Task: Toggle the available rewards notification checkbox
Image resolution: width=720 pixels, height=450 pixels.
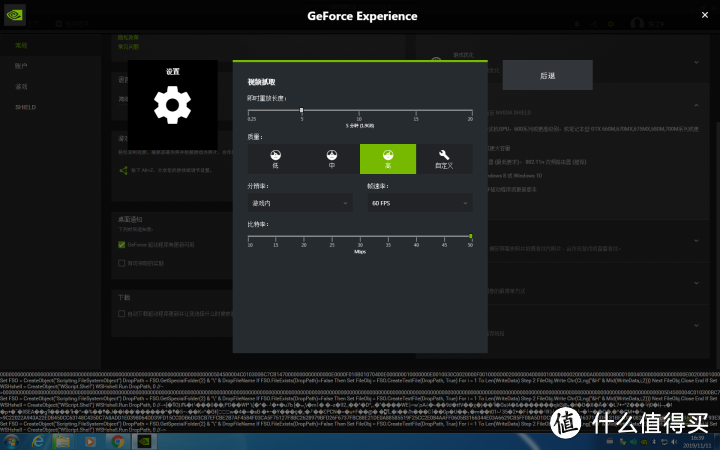Action: 122,263
